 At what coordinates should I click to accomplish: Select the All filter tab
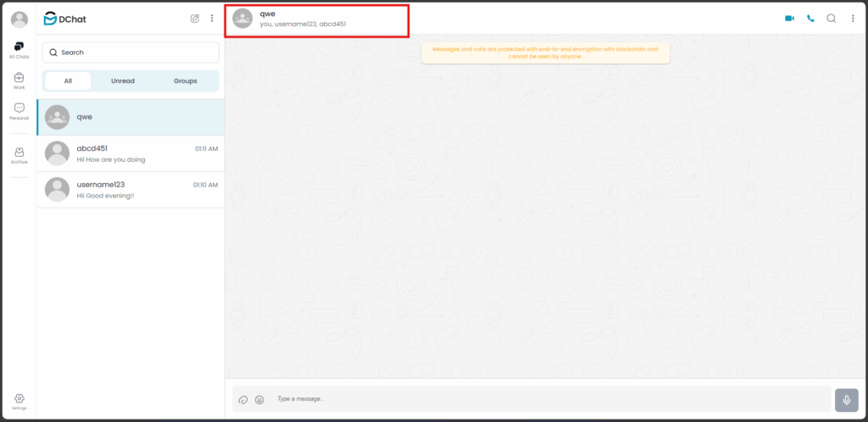pyautogui.click(x=68, y=81)
